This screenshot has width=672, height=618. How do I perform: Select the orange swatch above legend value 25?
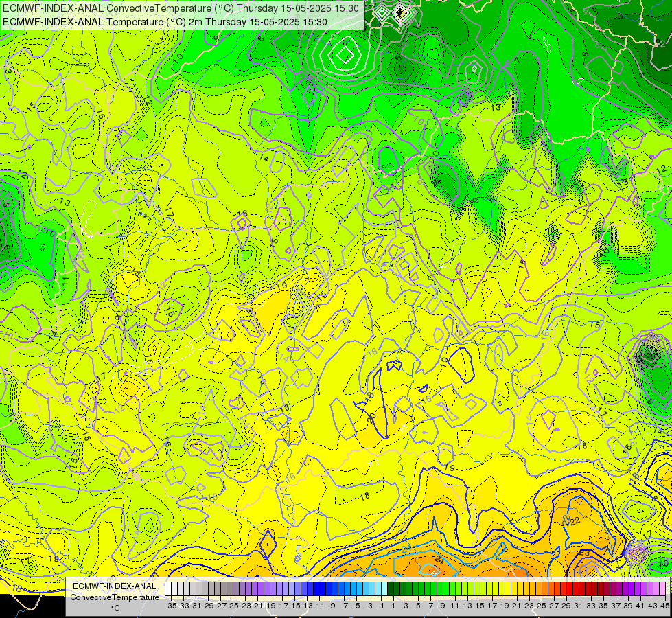point(545,589)
